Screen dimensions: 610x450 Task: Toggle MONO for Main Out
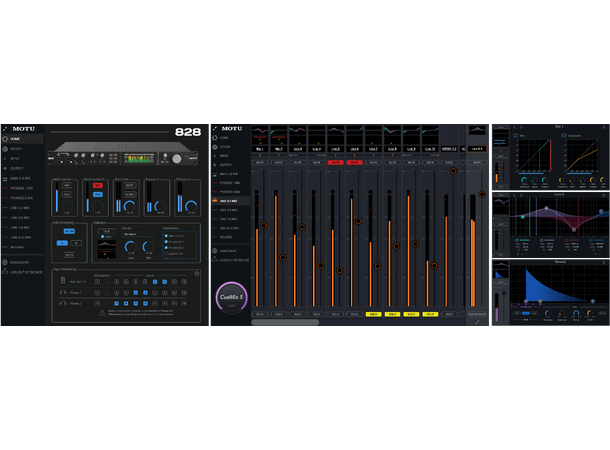coord(130,194)
